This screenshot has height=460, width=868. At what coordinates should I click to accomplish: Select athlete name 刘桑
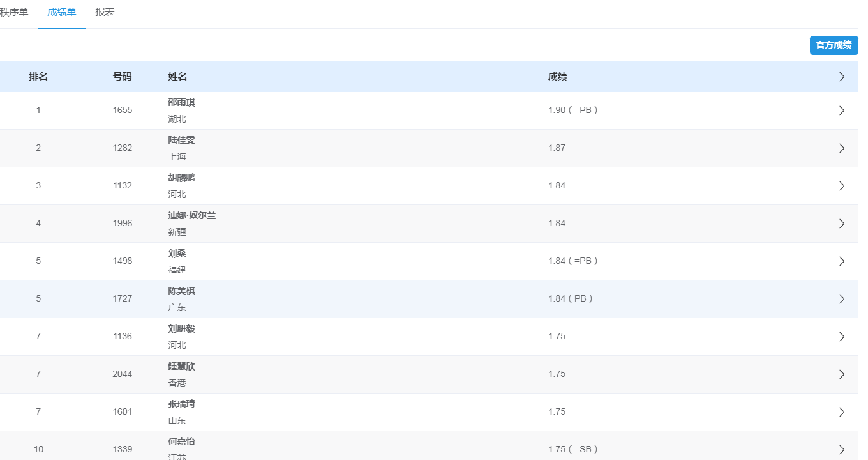177,254
